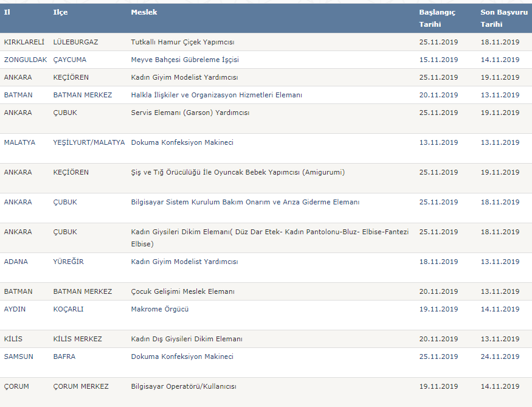Image resolution: width=532 pixels, height=407 pixels.
Task: Select Bilgisayar Sistem Kurulum Bakım Onarım listing
Action: 245,203
